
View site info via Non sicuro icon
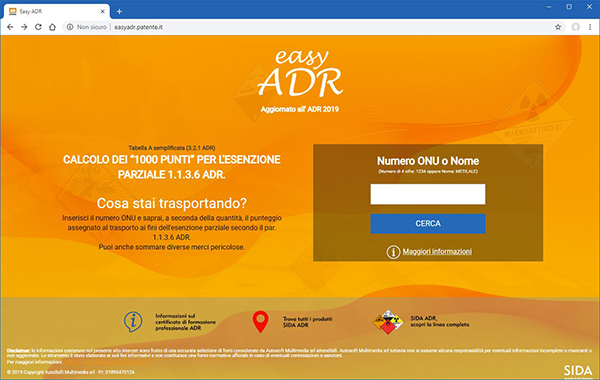pos(70,27)
